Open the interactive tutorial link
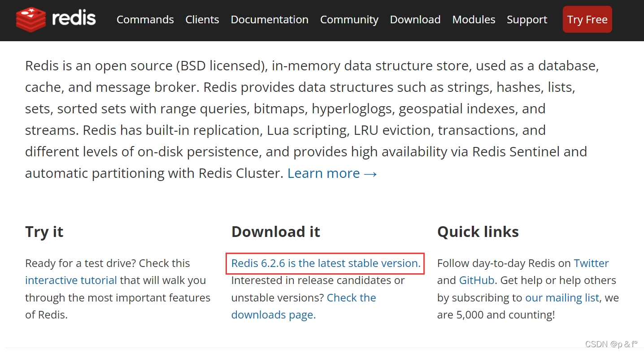This screenshot has width=644, height=353. point(71,280)
